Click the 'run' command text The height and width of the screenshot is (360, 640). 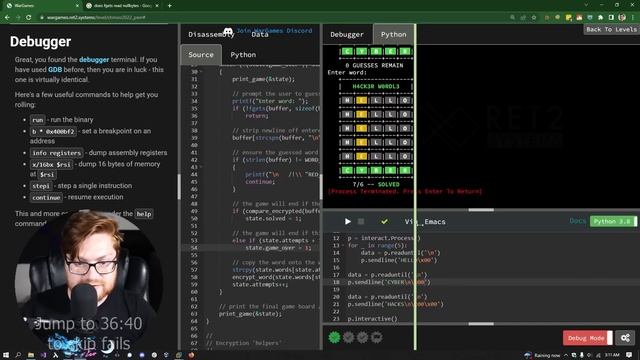coord(37,120)
